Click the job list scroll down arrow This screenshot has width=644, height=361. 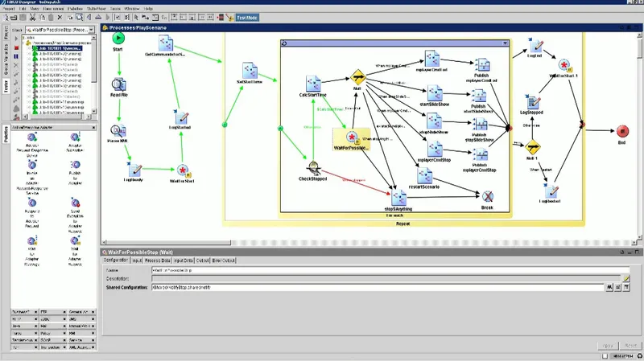tap(94, 111)
